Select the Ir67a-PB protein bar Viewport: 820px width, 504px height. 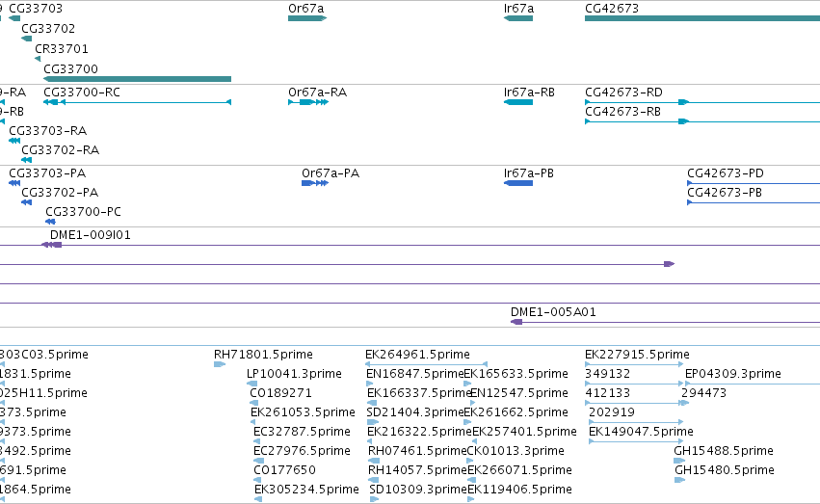coord(518,183)
